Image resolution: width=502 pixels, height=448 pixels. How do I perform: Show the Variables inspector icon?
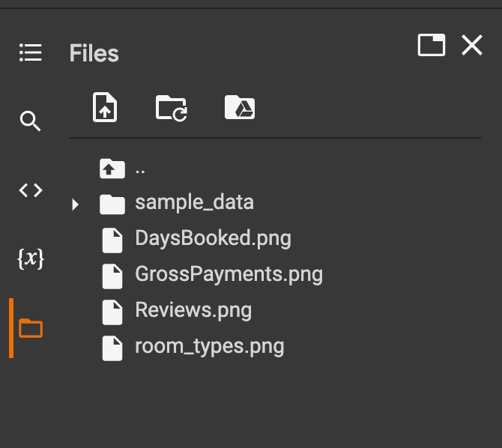pyautogui.click(x=31, y=258)
